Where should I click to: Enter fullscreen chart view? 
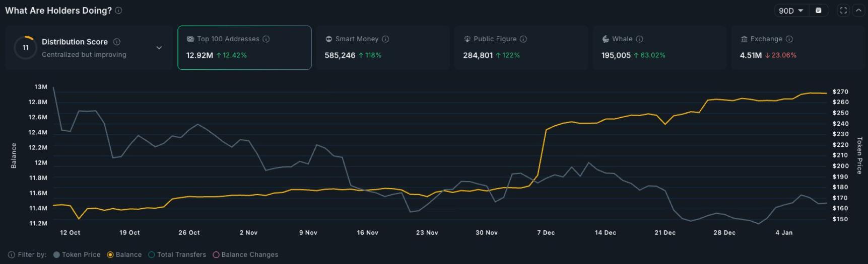pos(843,11)
